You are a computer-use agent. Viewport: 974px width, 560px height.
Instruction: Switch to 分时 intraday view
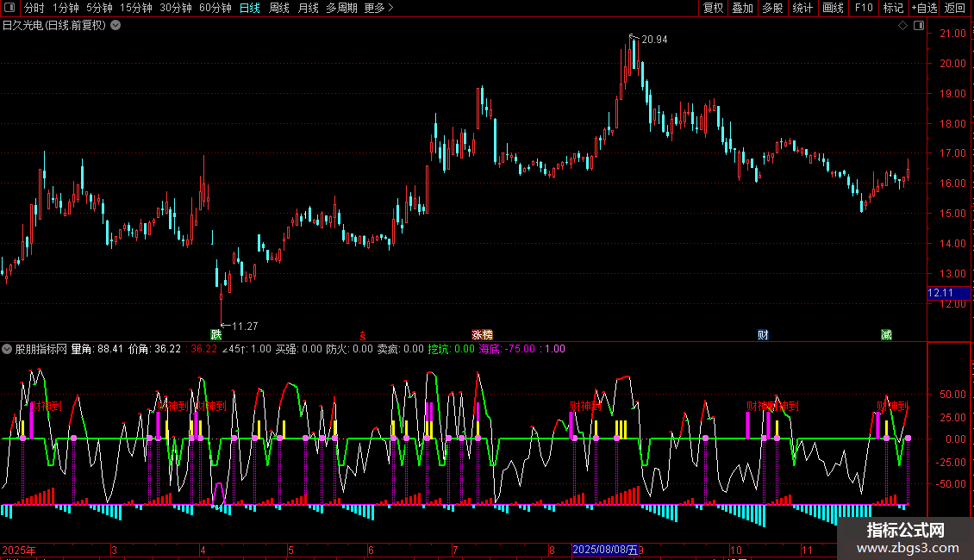click(34, 8)
